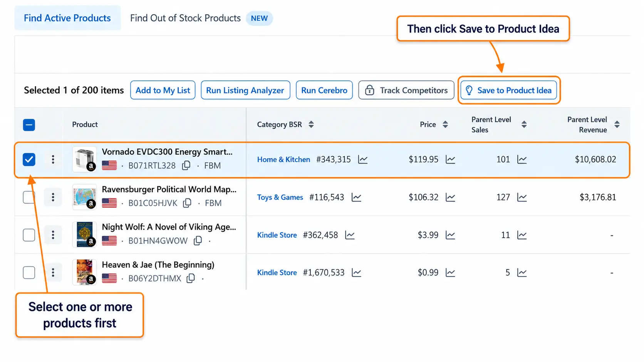Copy ASIN B01HN4GWOW

[x=198, y=240]
